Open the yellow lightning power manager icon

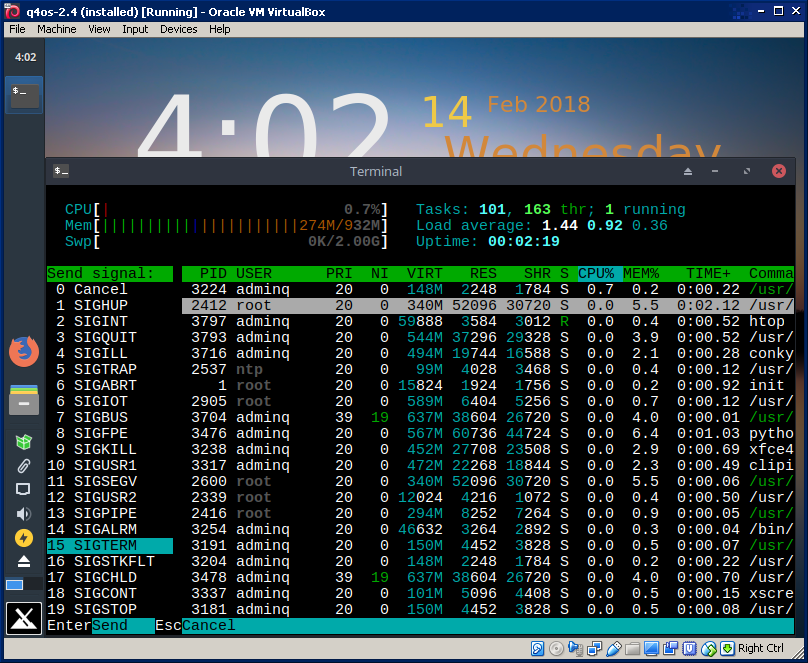tap(23, 538)
